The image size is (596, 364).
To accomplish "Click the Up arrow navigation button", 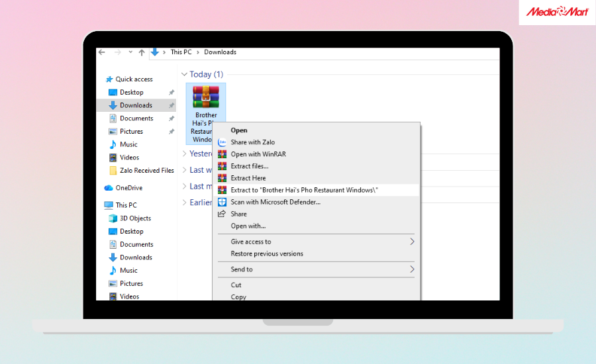I will [142, 52].
